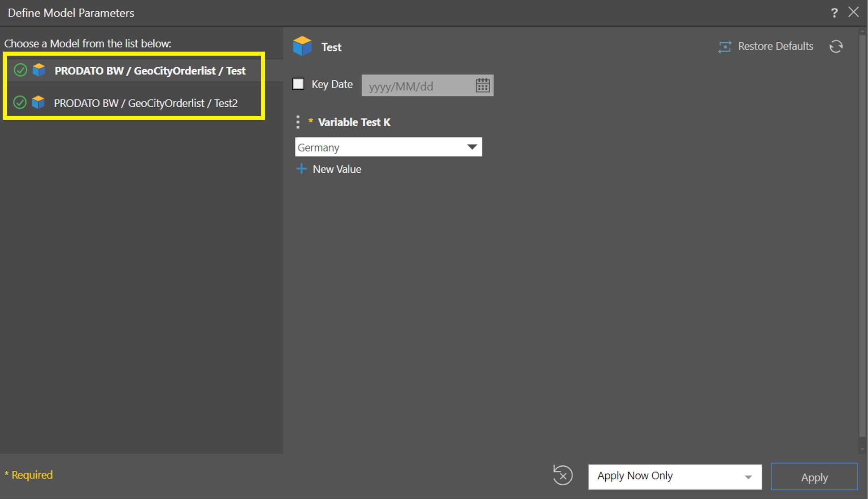Click the reset circular arrow icon near Apply

tap(563, 475)
